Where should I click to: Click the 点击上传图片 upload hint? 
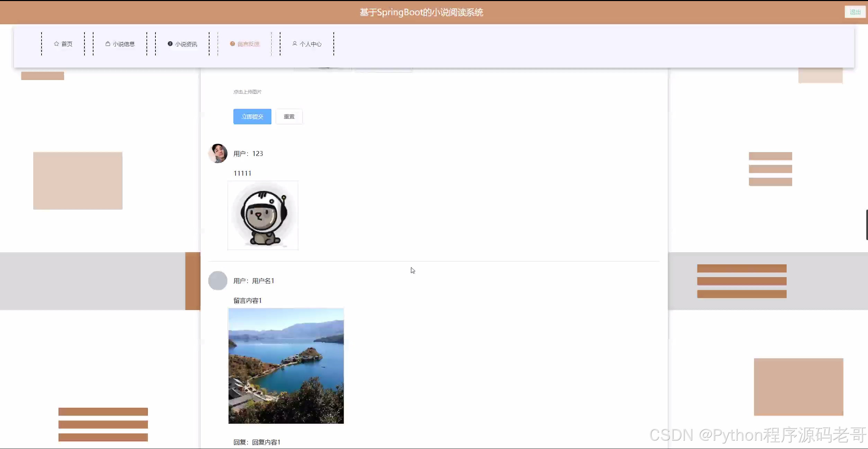coord(247,92)
